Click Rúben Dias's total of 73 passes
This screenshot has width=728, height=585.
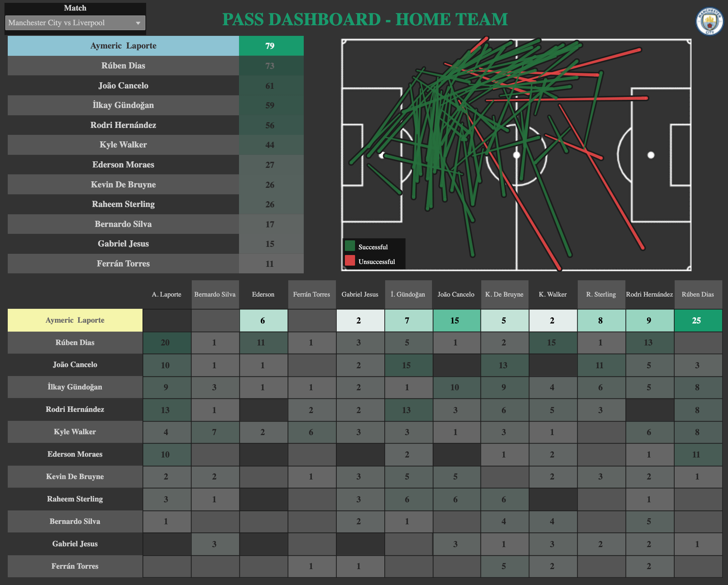[271, 66]
